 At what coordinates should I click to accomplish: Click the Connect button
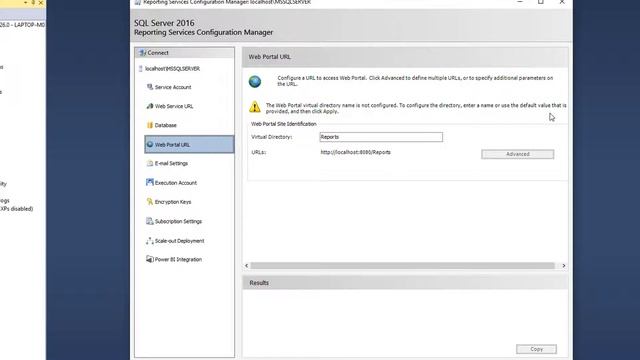[x=184, y=53]
